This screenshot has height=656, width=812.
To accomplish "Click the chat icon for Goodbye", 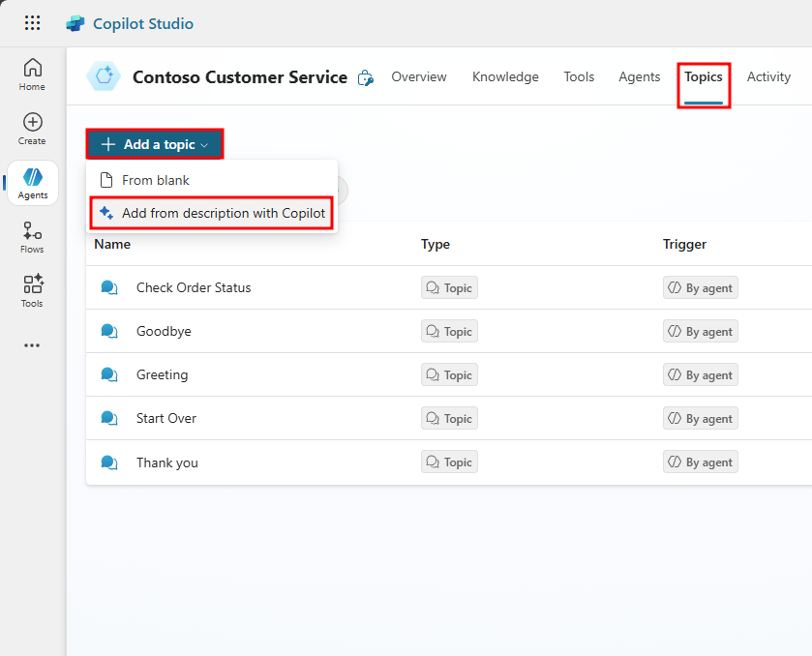I will pos(108,331).
